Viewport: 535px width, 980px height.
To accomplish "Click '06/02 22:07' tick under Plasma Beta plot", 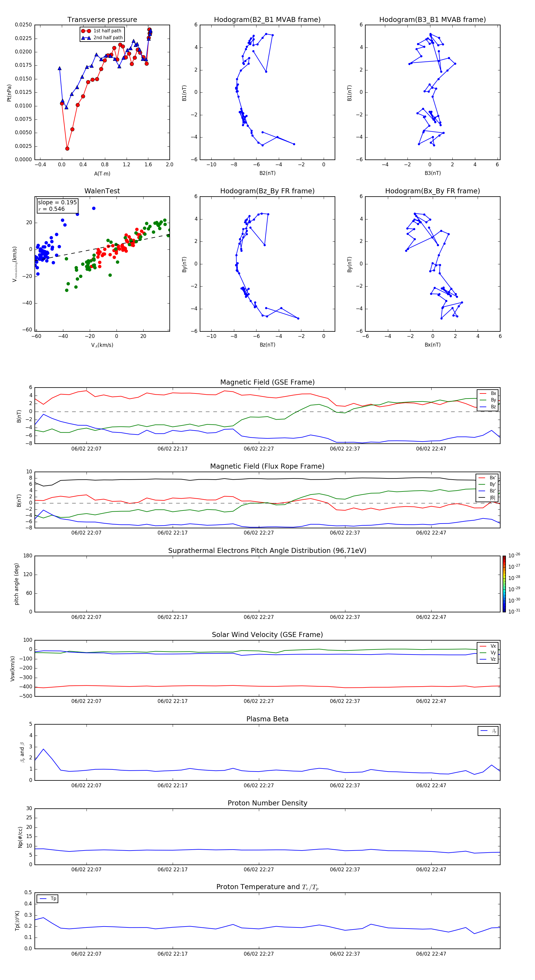I will pyautogui.click(x=86, y=785).
